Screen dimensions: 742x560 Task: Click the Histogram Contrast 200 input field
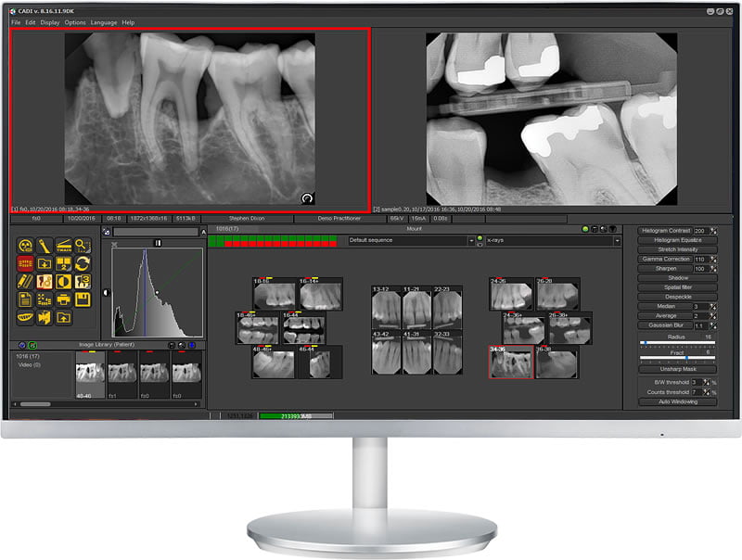point(701,231)
